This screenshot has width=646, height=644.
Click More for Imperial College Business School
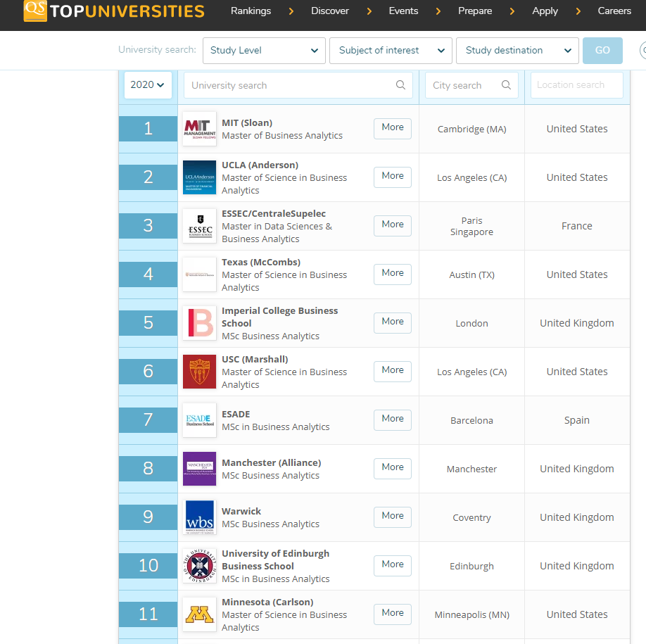pyautogui.click(x=393, y=323)
